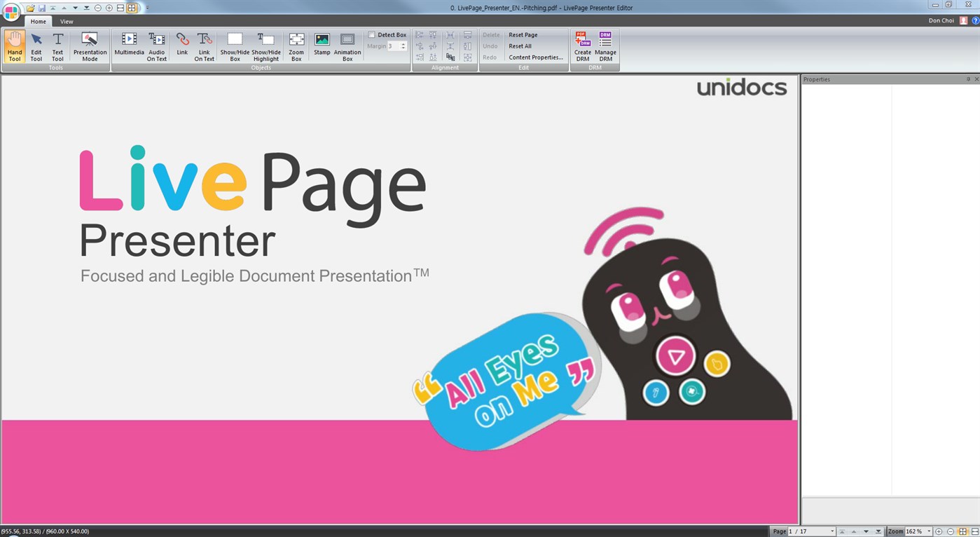Select the Hand Tool

coord(14,46)
